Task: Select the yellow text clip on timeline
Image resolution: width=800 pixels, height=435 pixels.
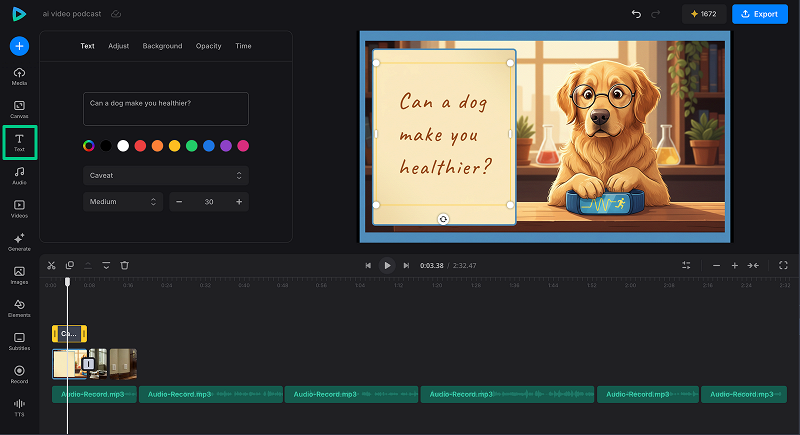Action: (x=69, y=334)
